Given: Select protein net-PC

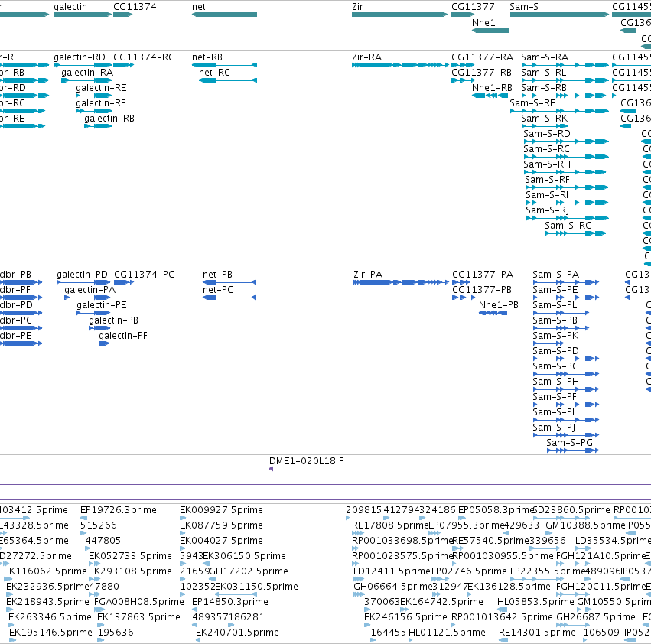Looking at the screenshot, I should tap(229, 298).
